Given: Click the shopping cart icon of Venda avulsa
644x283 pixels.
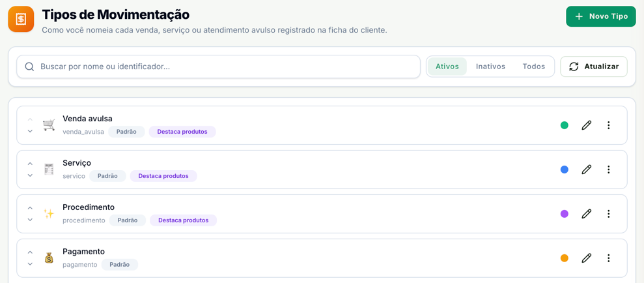Looking at the screenshot, I should pyautogui.click(x=49, y=125).
